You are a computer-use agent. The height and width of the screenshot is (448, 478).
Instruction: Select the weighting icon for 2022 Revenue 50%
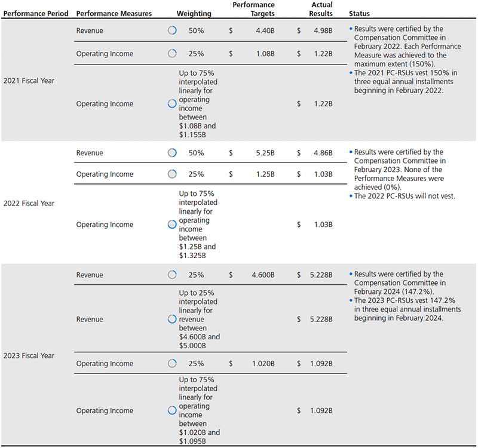pos(172,153)
